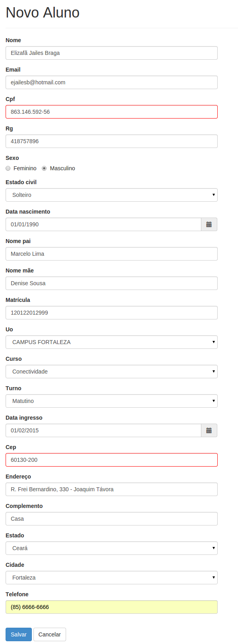Screen dimensions: 238x644
Task: Expand the Estado civil dropdown
Action: click(111, 195)
